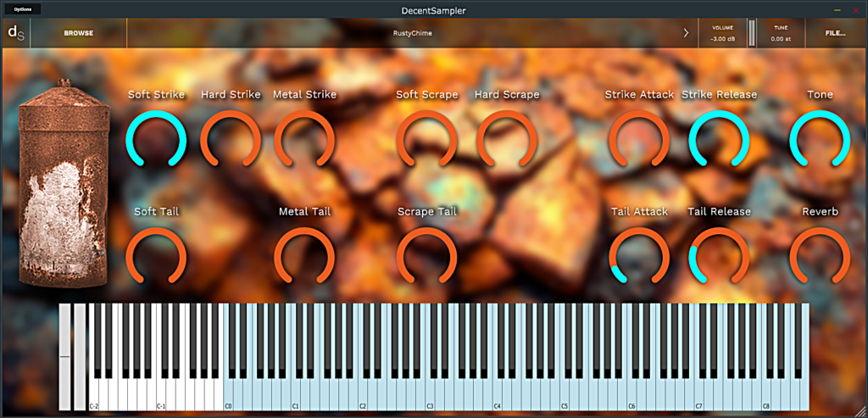
Task: Click the Metal Strike knob
Action: (x=304, y=140)
